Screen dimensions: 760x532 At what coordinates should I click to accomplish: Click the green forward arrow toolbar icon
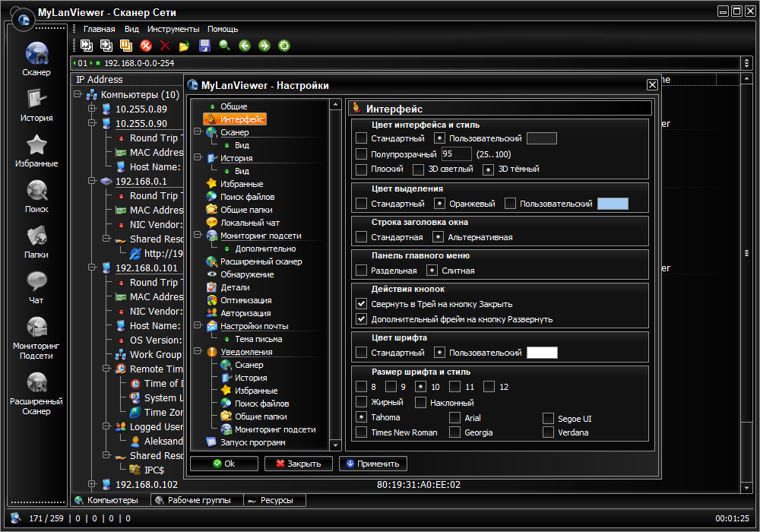pyautogui.click(x=264, y=46)
